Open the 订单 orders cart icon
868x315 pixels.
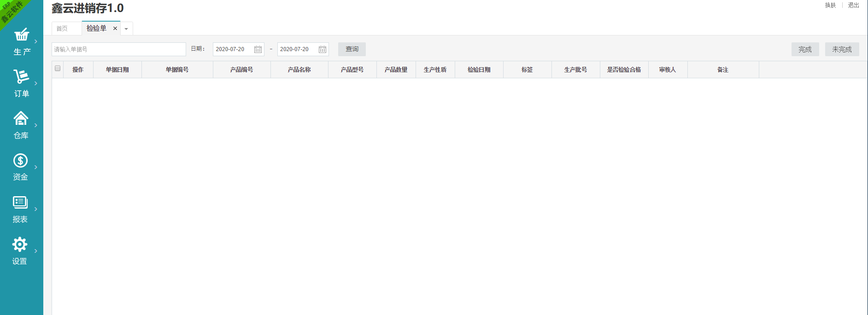[x=21, y=76]
